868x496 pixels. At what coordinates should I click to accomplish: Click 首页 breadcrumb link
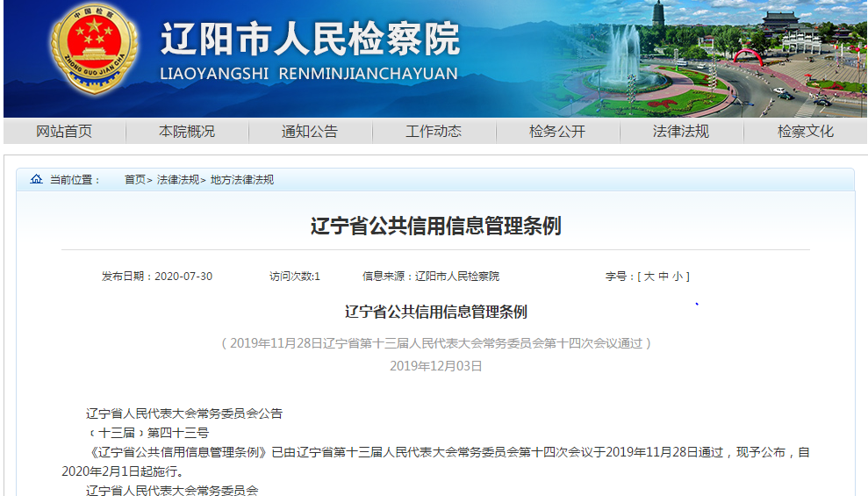pyautogui.click(x=134, y=179)
